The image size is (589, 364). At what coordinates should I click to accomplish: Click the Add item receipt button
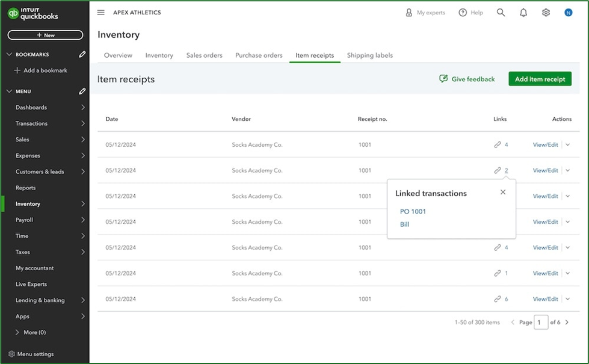click(540, 79)
